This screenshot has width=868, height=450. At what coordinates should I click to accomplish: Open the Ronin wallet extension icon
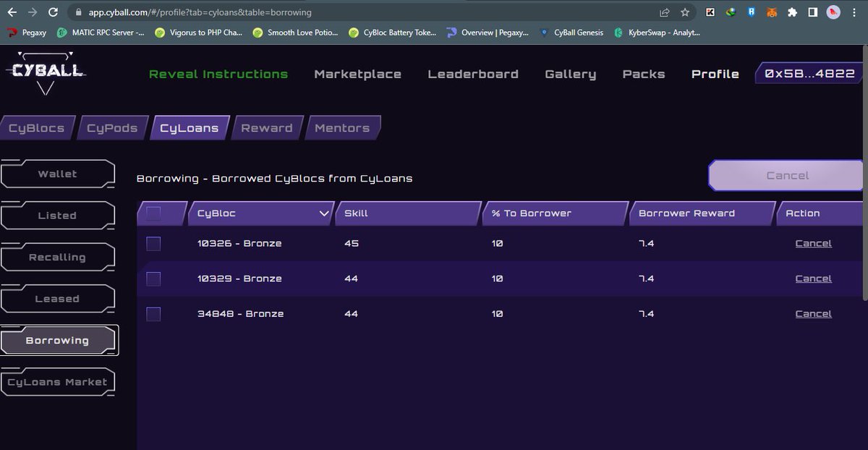pos(752,12)
